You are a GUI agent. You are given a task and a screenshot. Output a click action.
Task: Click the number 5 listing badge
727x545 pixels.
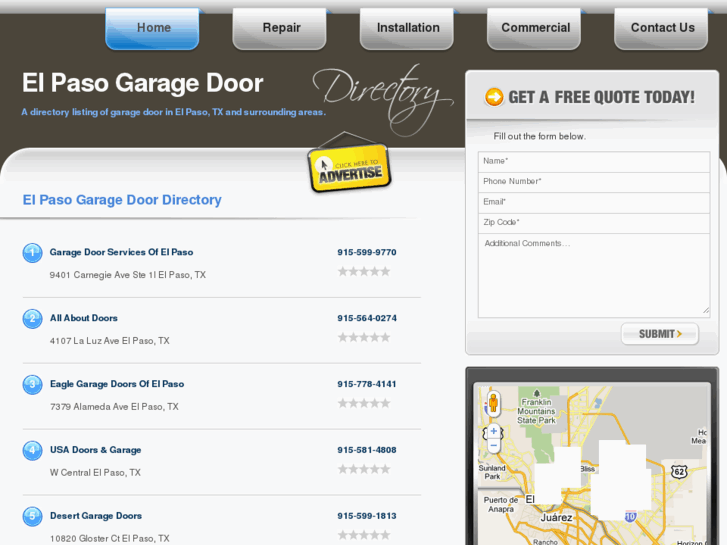32,516
